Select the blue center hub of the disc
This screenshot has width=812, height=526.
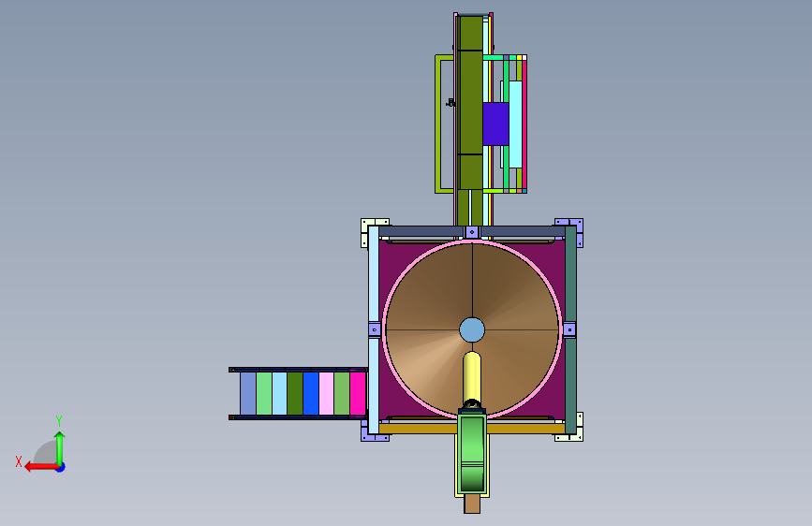[x=472, y=329]
